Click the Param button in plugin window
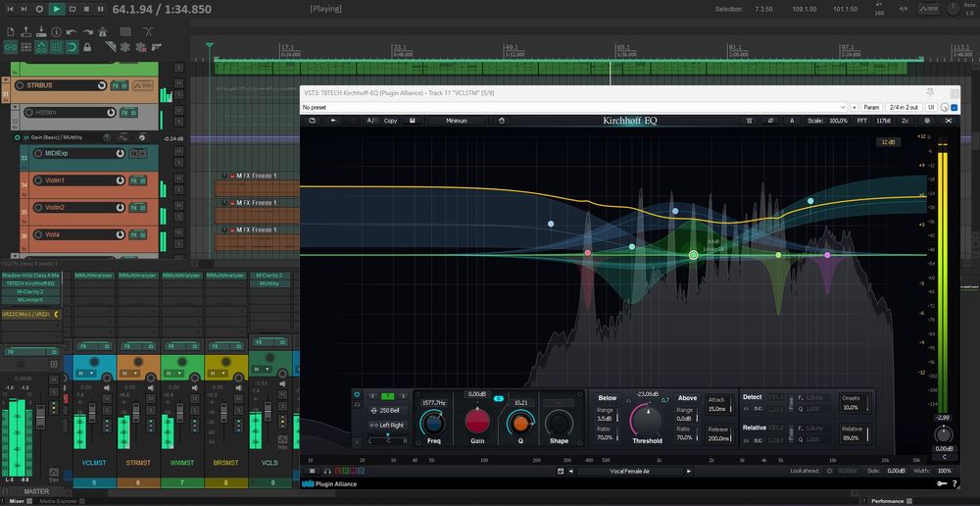The image size is (980, 506). tap(871, 107)
